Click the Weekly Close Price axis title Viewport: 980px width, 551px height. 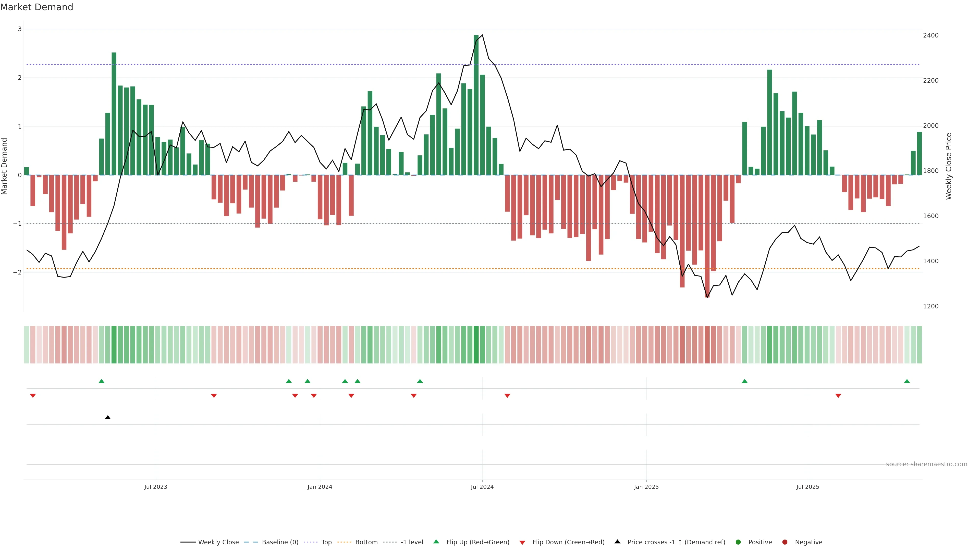point(949,166)
